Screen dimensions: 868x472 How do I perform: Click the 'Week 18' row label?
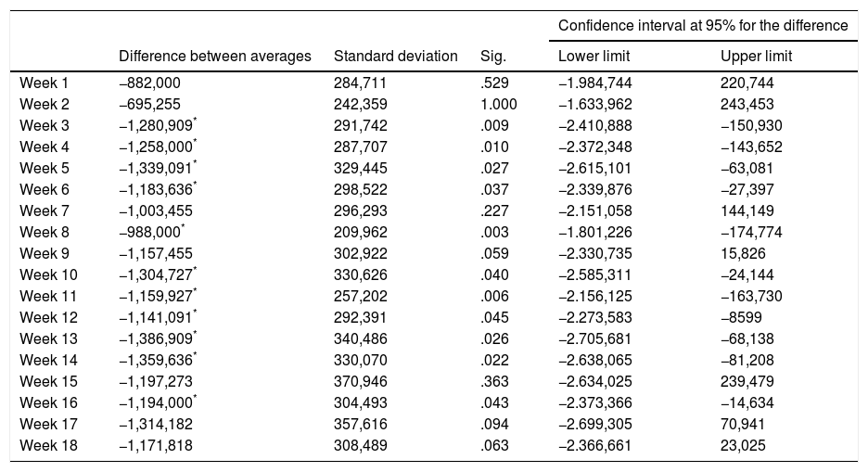coord(46,445)
